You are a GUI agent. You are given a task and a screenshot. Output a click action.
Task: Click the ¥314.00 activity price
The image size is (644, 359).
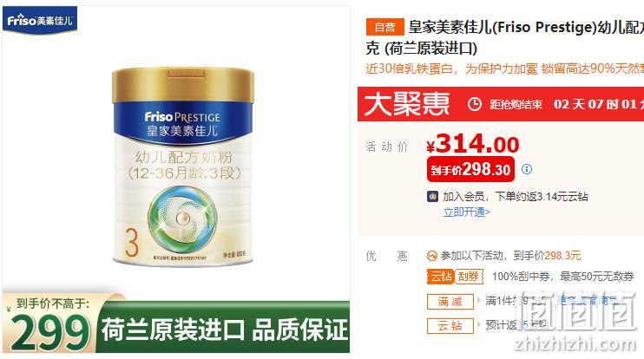point(473,144)
